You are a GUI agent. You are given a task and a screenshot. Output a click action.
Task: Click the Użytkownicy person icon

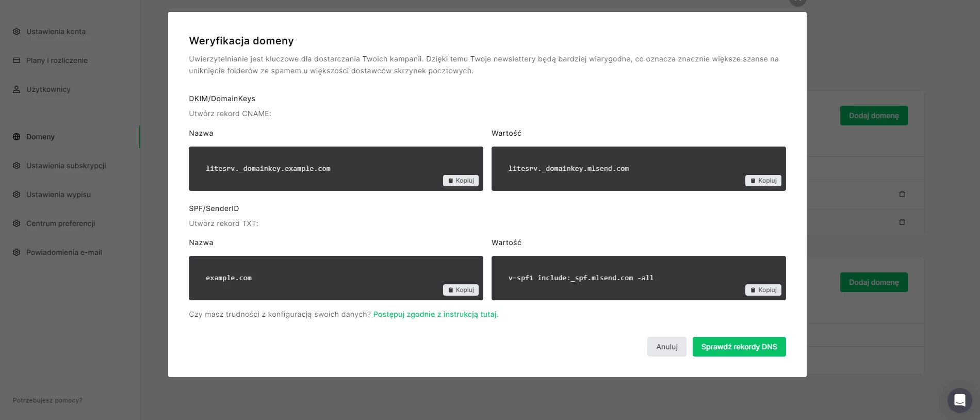point(17,89)
